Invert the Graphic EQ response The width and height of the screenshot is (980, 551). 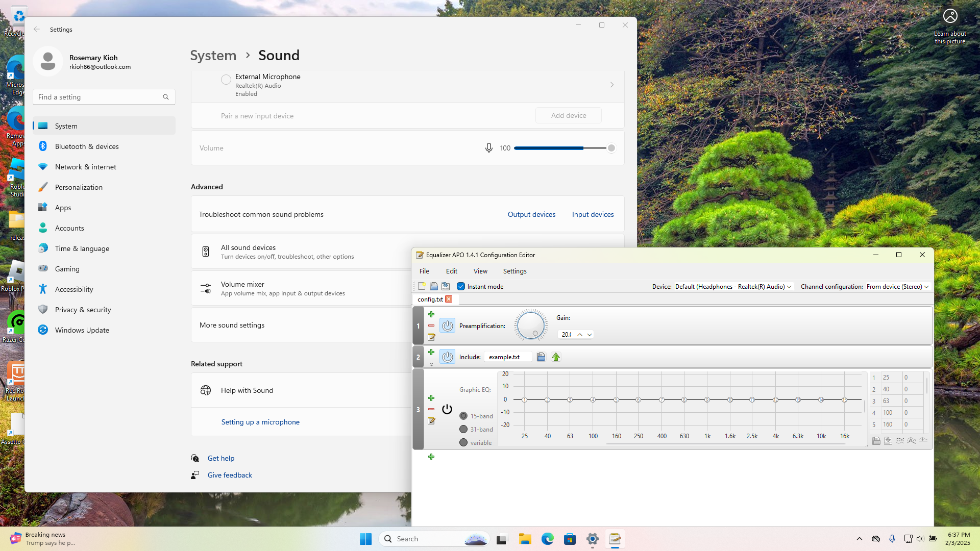pyautogui.click(x=900, y=441)
